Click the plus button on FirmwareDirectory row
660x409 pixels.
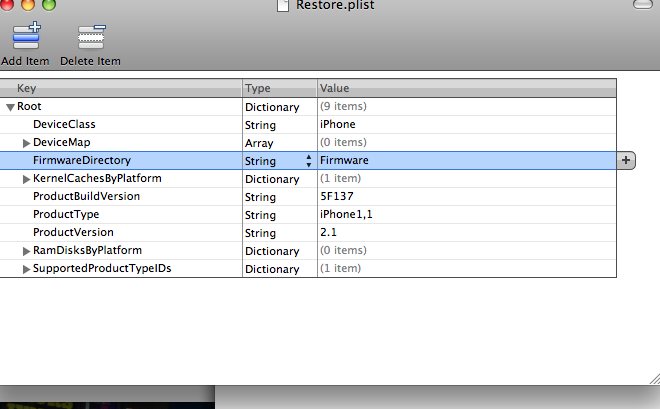(x=626, y=160)
